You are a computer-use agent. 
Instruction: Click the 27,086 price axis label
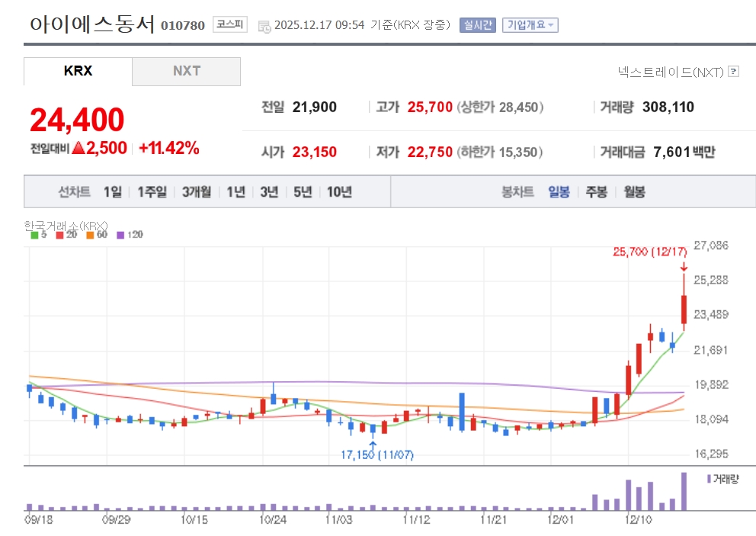711,246
